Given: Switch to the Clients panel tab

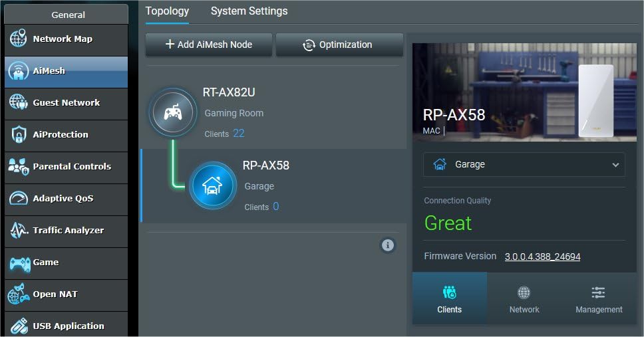Looking at the screenshot, I should click(x=449, y=299).
